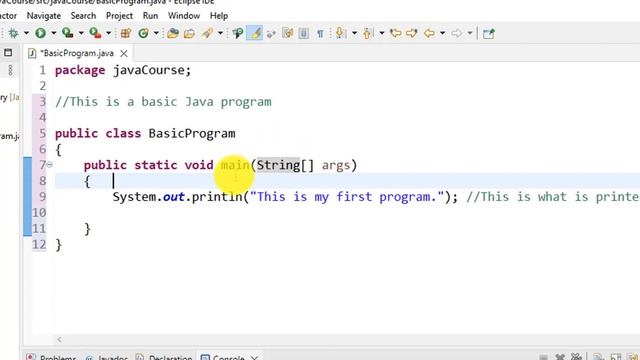640x360 pixels.
Task: Open the New Java Class dropdown arrow
Action: point(156,33)
